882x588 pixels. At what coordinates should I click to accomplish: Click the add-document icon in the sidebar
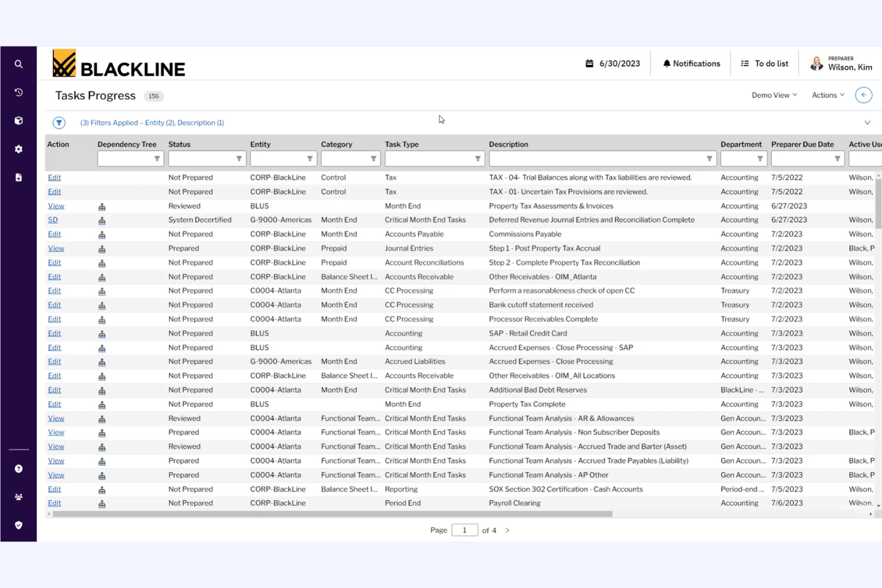pos(18,177)
